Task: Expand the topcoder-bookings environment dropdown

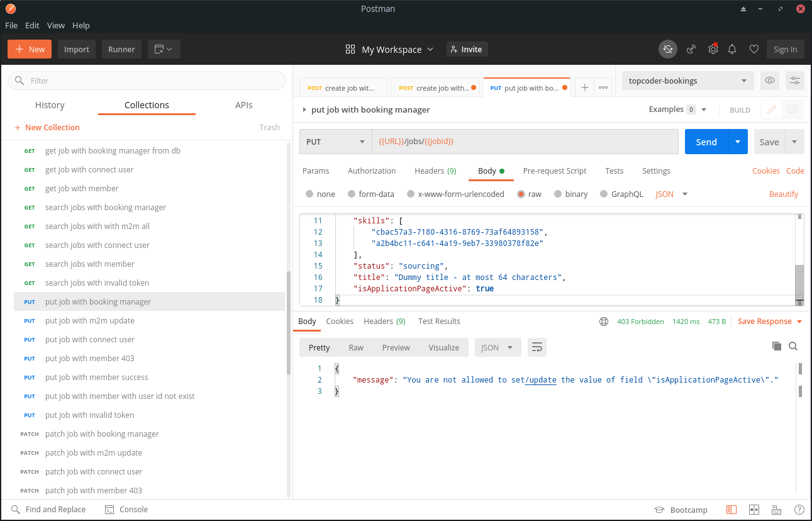Action: point(687,81)
